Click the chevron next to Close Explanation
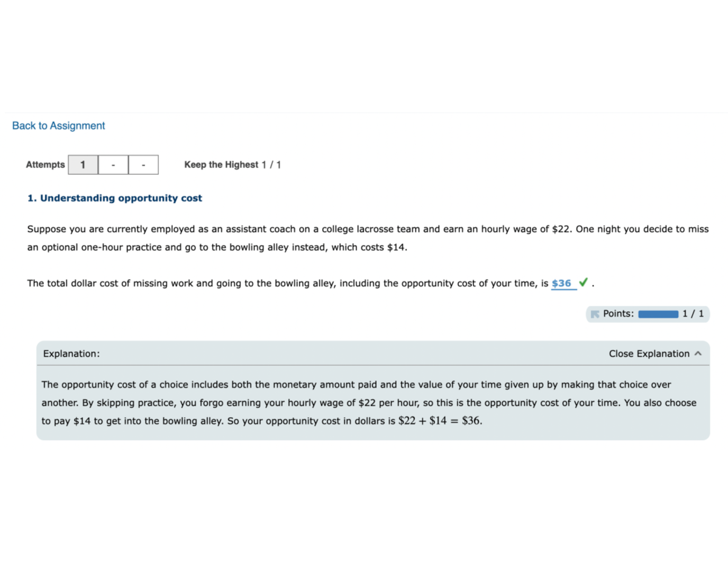 click(698, 353)
